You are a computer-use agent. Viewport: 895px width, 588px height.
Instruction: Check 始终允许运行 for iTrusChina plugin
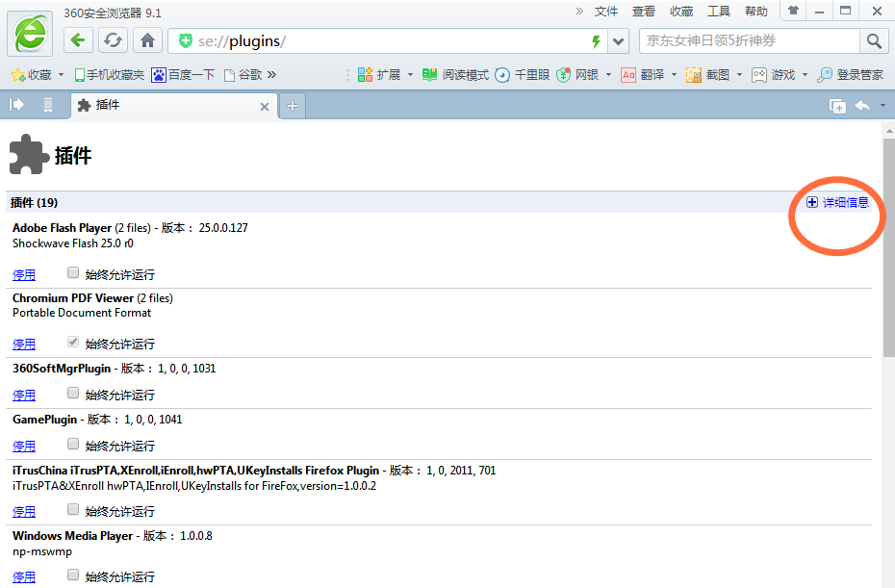73,509
